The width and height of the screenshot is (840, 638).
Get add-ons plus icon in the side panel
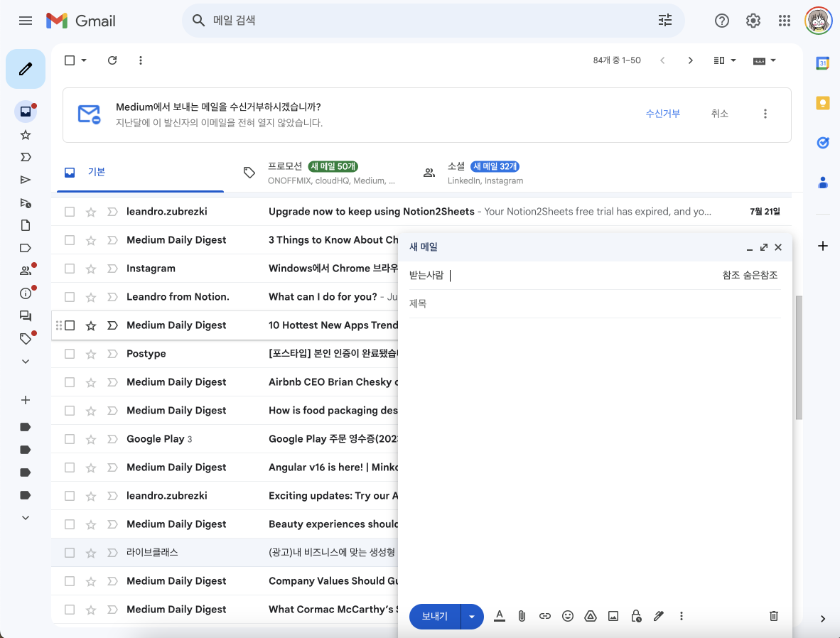823,246
